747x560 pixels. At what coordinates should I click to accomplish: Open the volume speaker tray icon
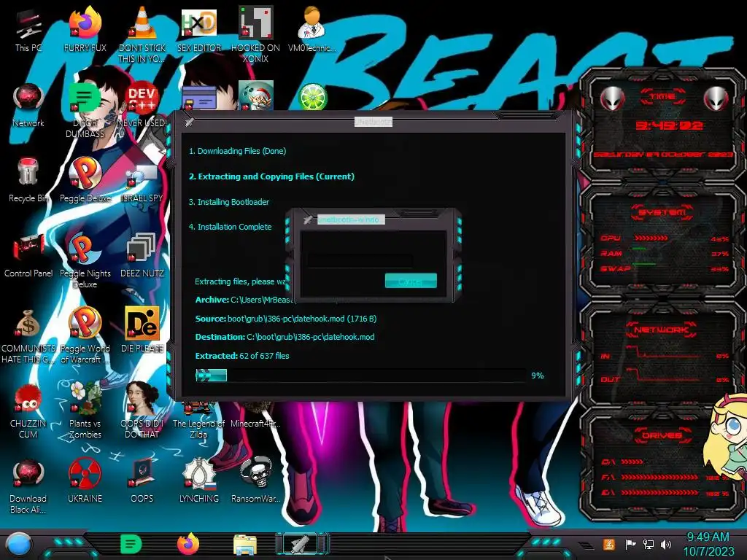(x=666, y=544)
